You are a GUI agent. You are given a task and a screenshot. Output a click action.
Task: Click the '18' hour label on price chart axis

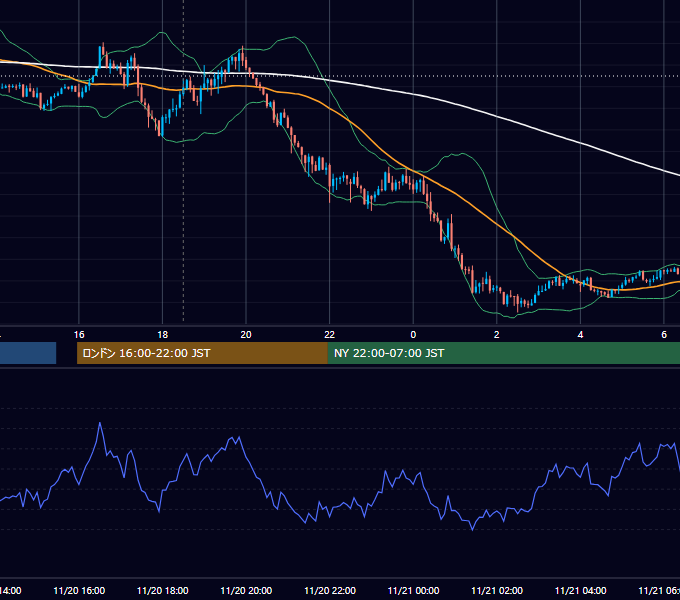coord(163,334)
